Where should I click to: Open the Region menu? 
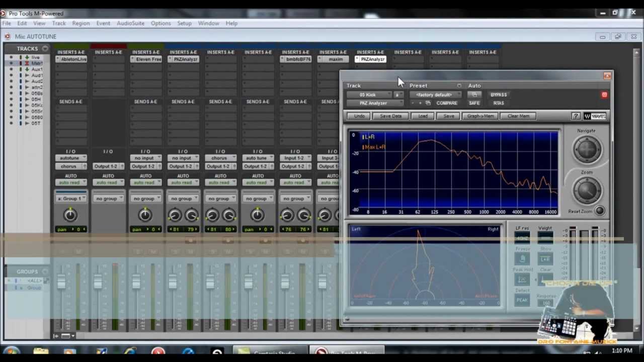click(x=81, y=23)
